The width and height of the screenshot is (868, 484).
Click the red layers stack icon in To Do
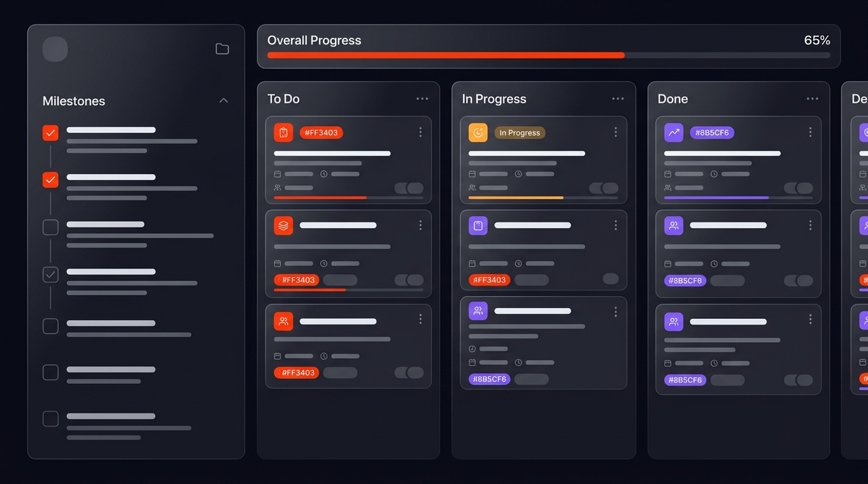coord(283,225)
